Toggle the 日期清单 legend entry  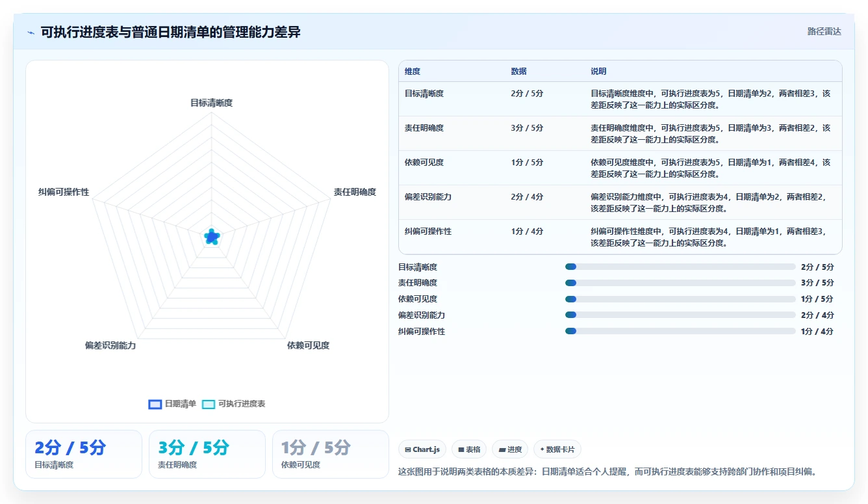(172, 404)
